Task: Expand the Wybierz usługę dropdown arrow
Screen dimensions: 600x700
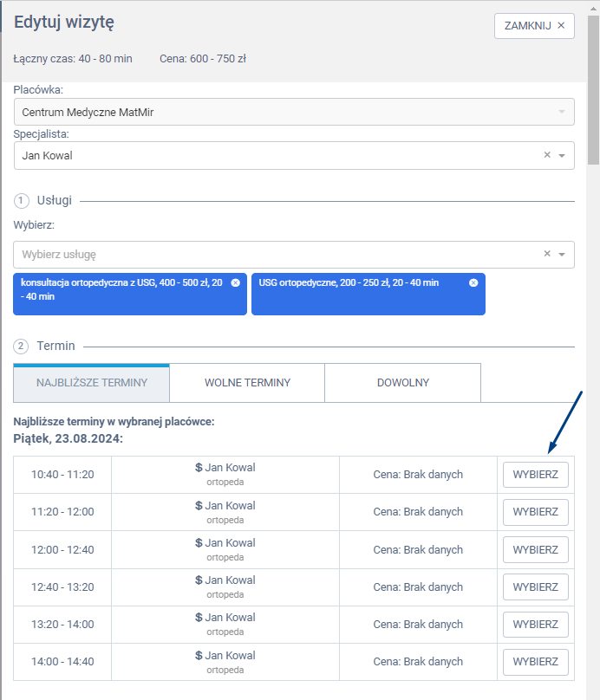Action: [x=562, y=255]
